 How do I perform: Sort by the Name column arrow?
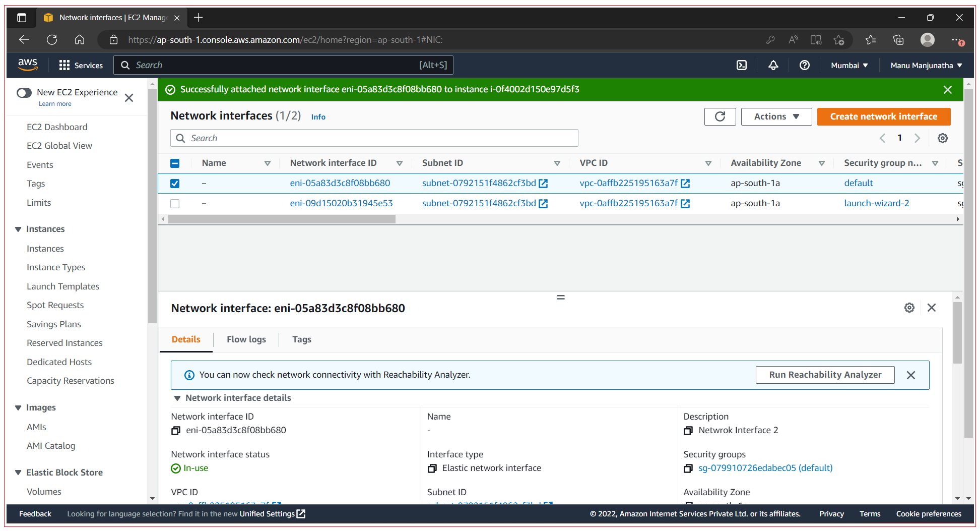[268, 163]
